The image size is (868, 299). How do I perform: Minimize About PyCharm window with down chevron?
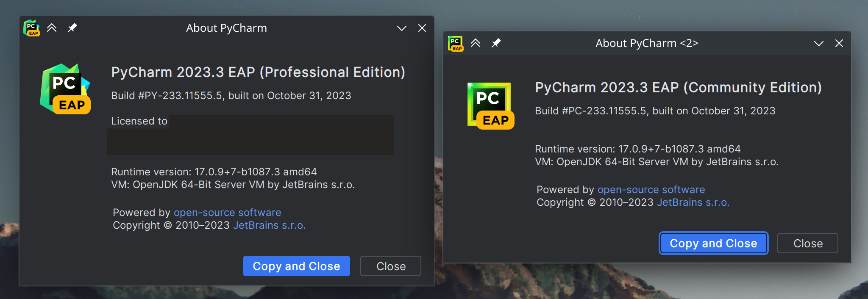pyautogui.click(x=401, y=28)
